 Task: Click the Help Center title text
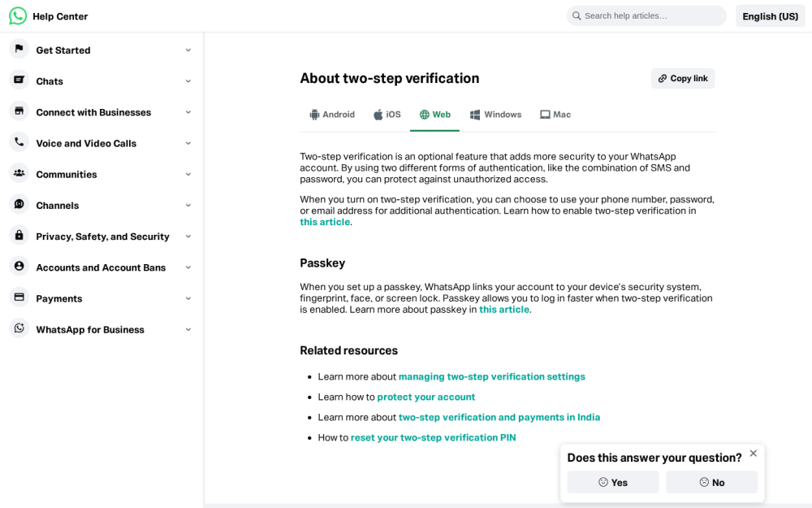pyautogui.click(x=60, y=16)
